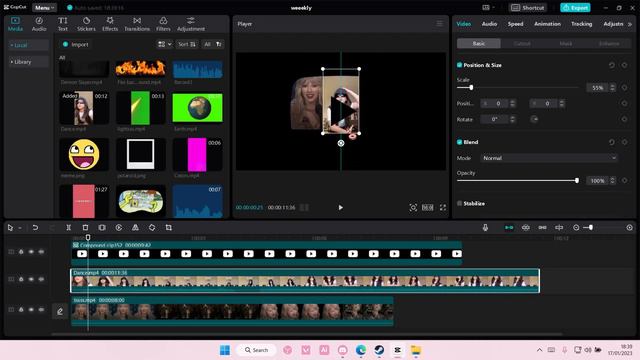This screenshot has height=360, width=640.
Task: Click the Mirror icon in timeline toolbar
Action: point(135,227)
